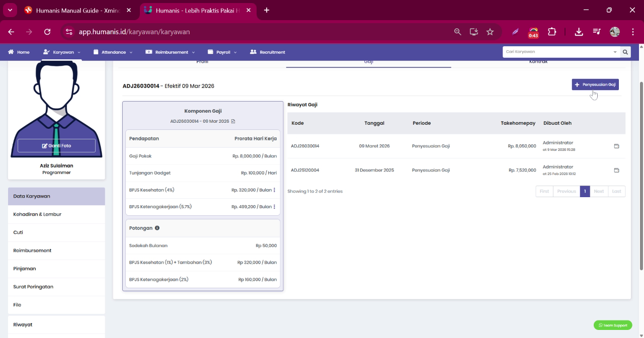Sort the table by the Tanggal column
The height and width of the screenshot is (338, 644).
click(x=374, y=123)
